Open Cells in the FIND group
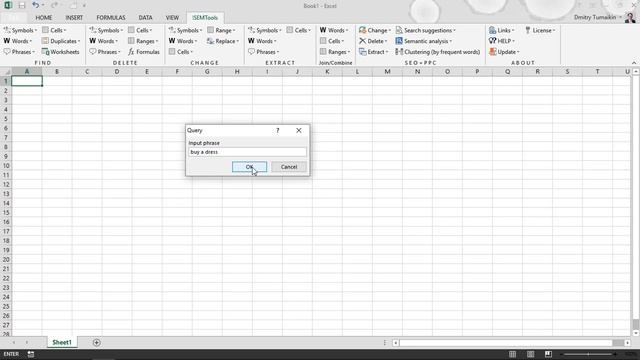Viewport: 640px width, 360px height. 54,30
